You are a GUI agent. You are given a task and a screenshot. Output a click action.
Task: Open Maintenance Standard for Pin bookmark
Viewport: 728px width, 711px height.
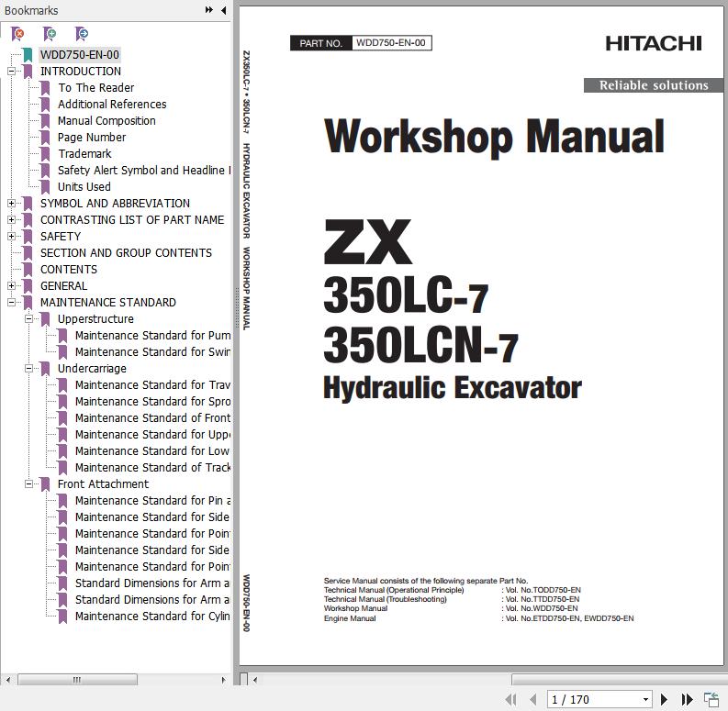click(152, 501)
